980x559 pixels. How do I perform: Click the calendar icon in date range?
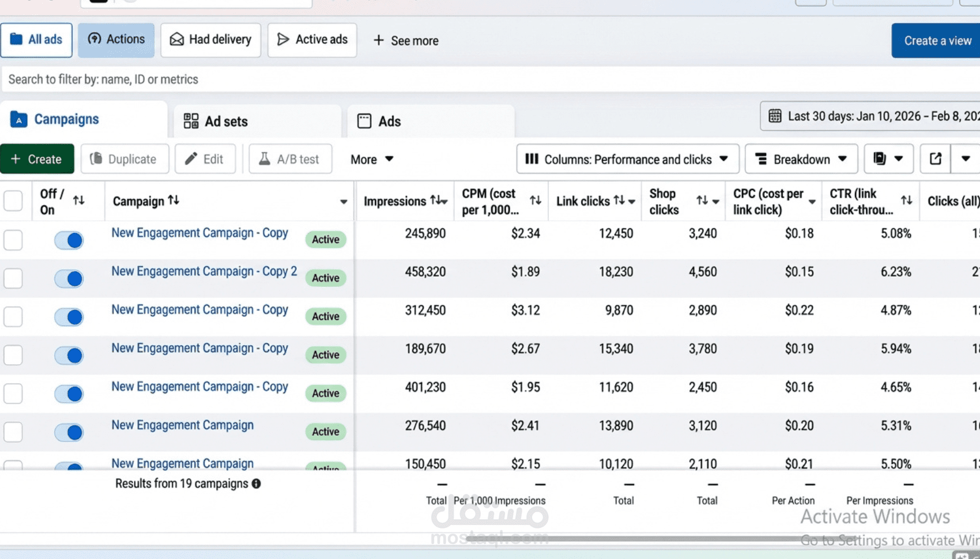[775, 116]
